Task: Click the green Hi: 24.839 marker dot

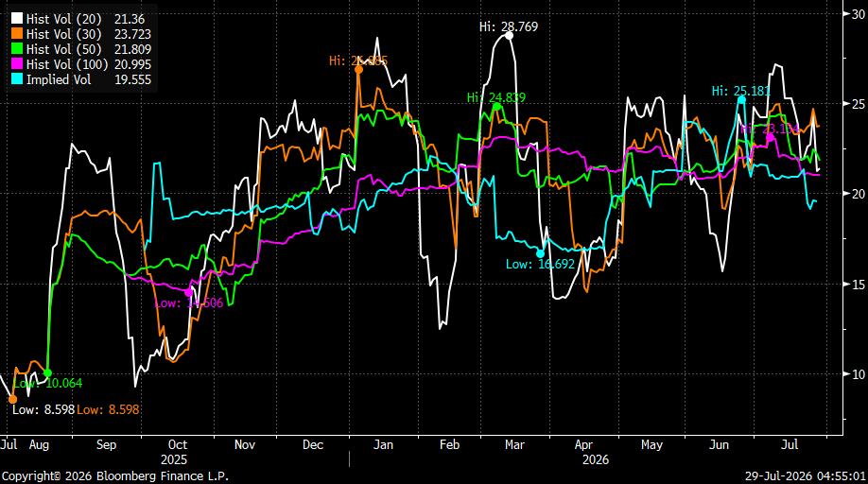Action: tap(497, 106)
